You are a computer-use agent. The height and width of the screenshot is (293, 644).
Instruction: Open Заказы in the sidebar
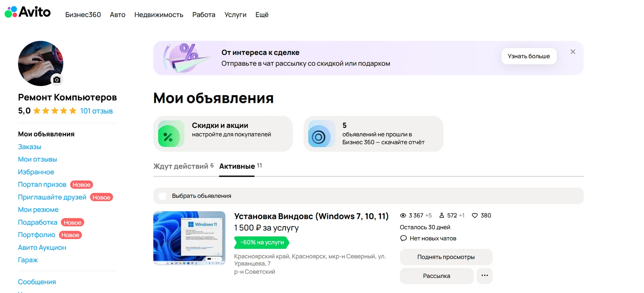30,147
